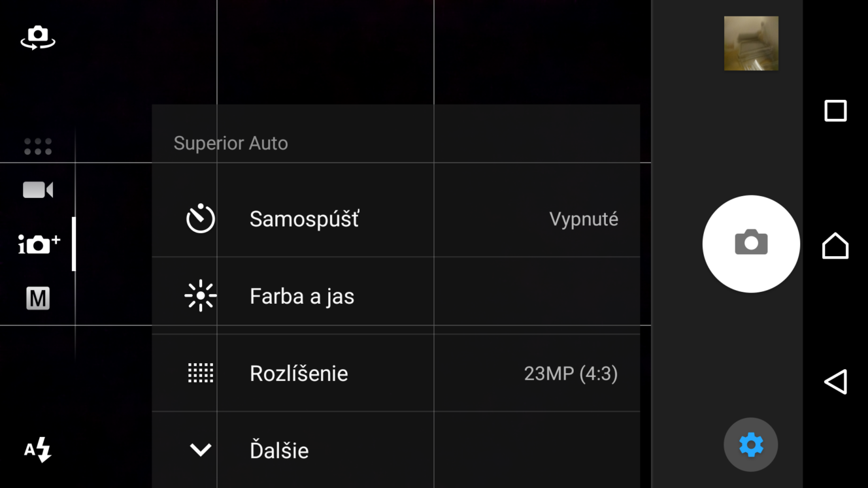Change the 23MP (4:3) resolution value

[x=571, y=373]
